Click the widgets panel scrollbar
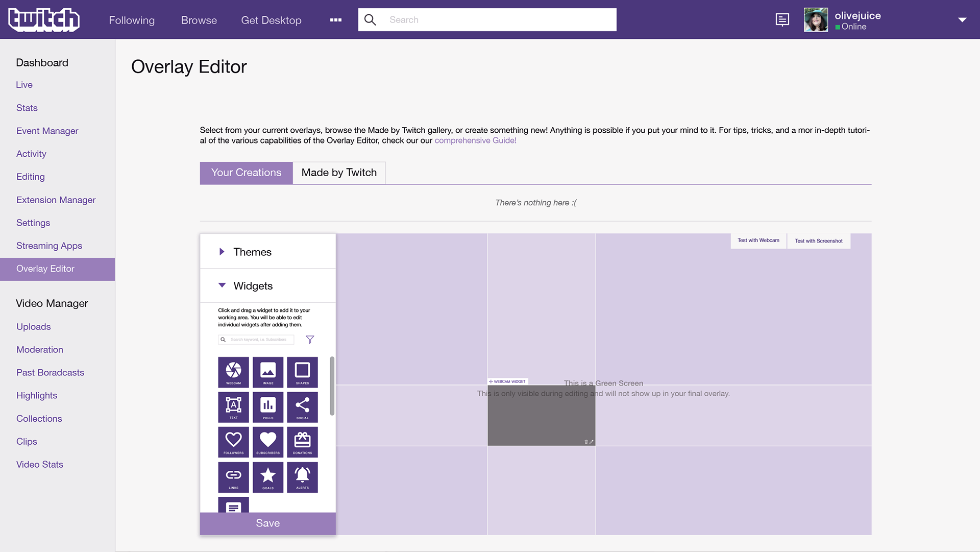The image size is (980, 552). (332, 386)
